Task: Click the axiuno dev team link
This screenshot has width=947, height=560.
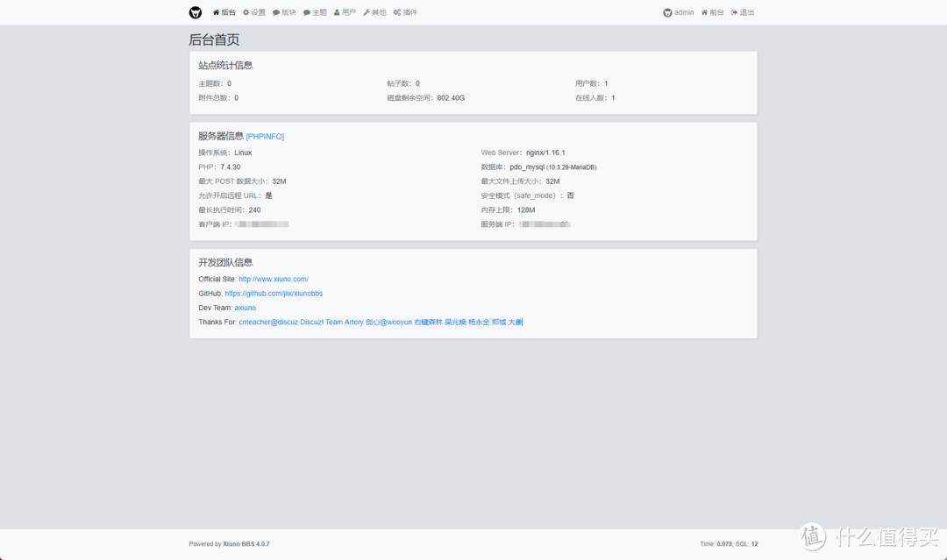Action: click(x=245, y=307)
